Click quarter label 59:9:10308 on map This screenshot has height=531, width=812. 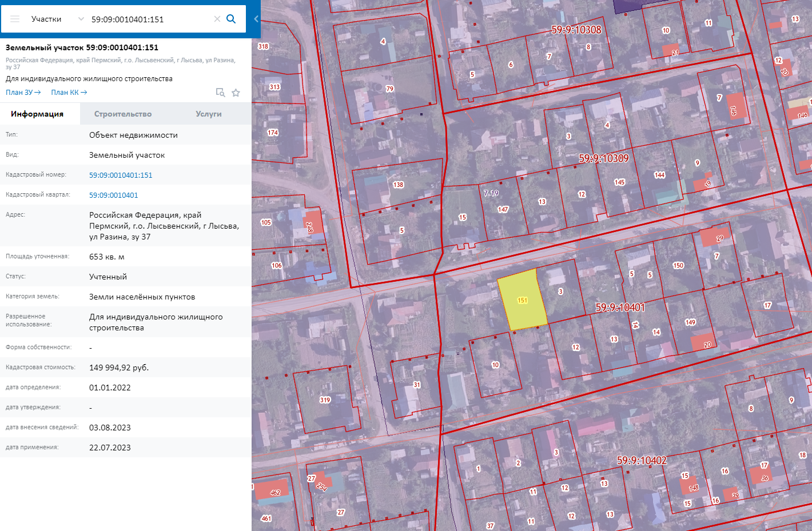(576, 30)
